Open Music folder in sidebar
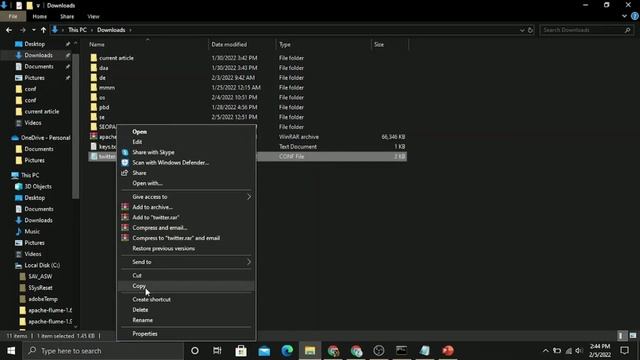The width and height of the screenshot is (640, 360). [32, 231]
